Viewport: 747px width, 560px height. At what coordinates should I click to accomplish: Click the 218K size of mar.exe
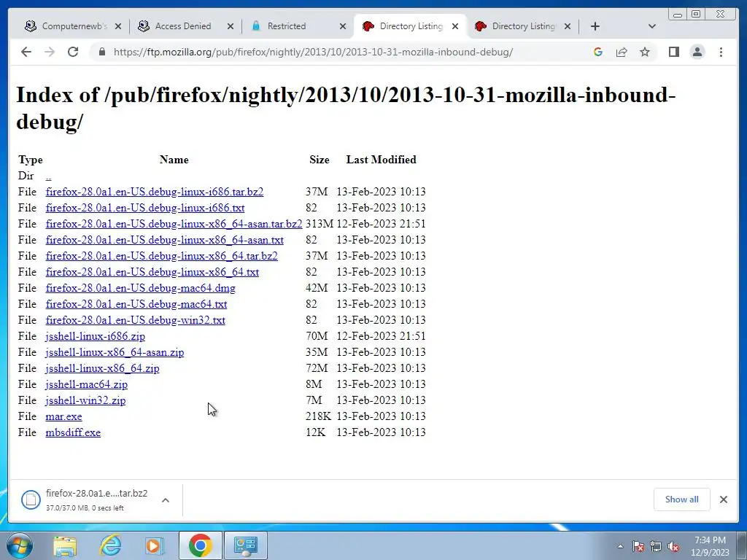point(318,416)
